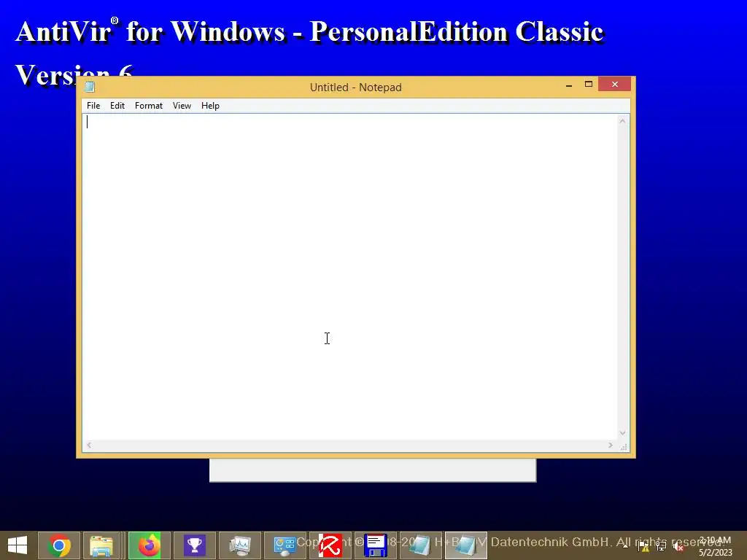Click the resize grip in Notepad's corner
The image size is (747, 560).
(x=624, y=447)
